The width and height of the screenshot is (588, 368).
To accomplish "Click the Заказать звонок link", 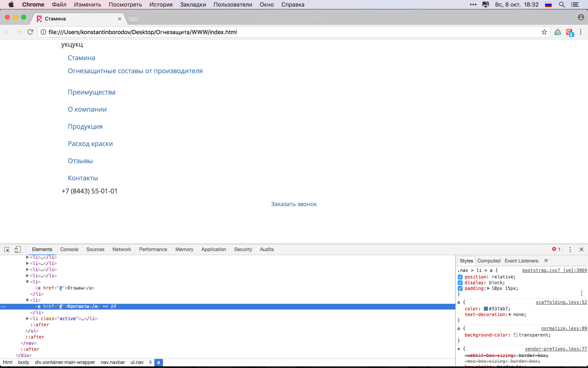I will (294, 204).
